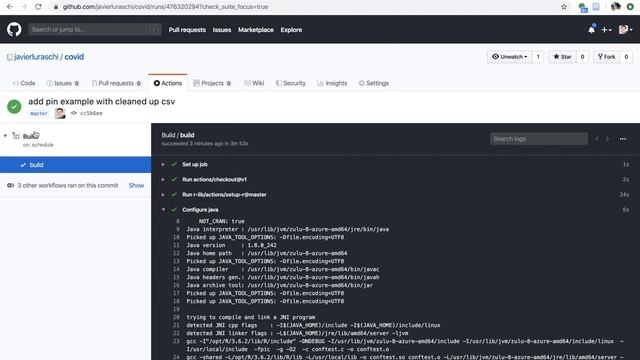Open the stargazers count 0

[x=582, y=57]
